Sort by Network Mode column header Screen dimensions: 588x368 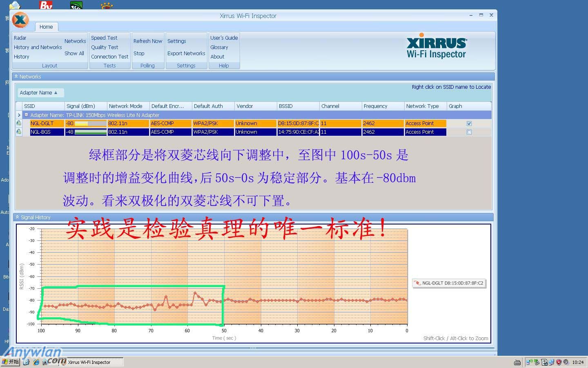click(x=128, y=106)
